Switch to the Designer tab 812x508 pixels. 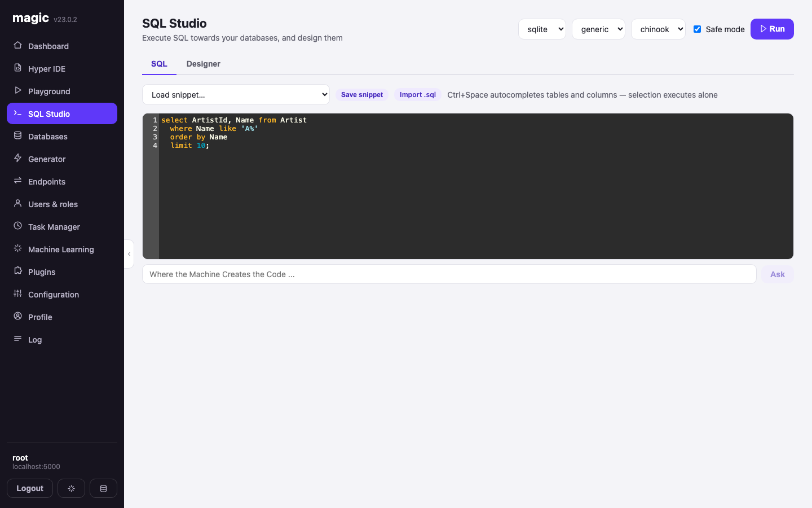(x=204, y=64)
